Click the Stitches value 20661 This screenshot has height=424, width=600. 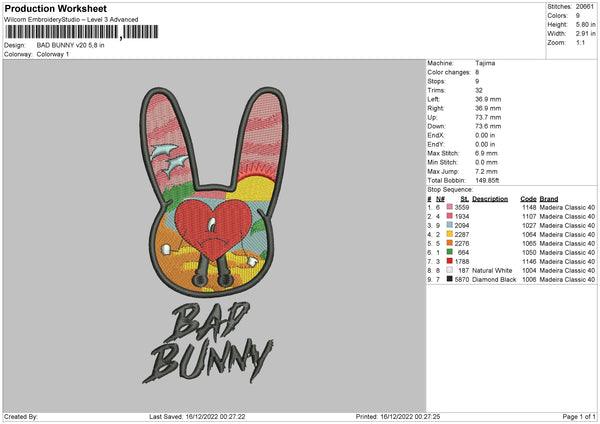pos(585,7)
